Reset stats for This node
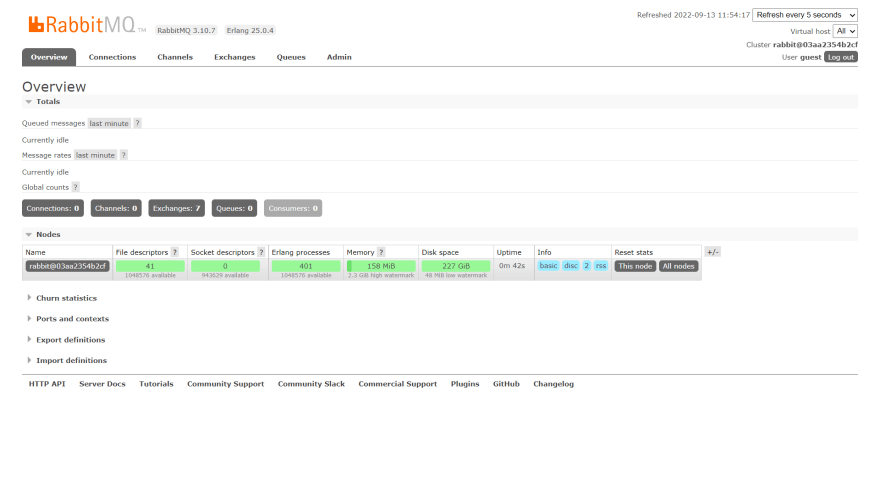This screenshot has height=495, width=880. coord(634,266)
